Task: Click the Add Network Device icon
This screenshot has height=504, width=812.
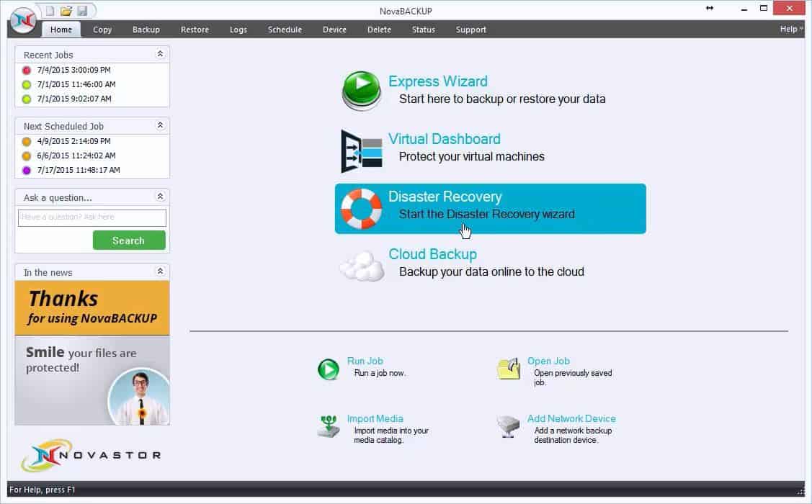Action: tap(509, 426)
